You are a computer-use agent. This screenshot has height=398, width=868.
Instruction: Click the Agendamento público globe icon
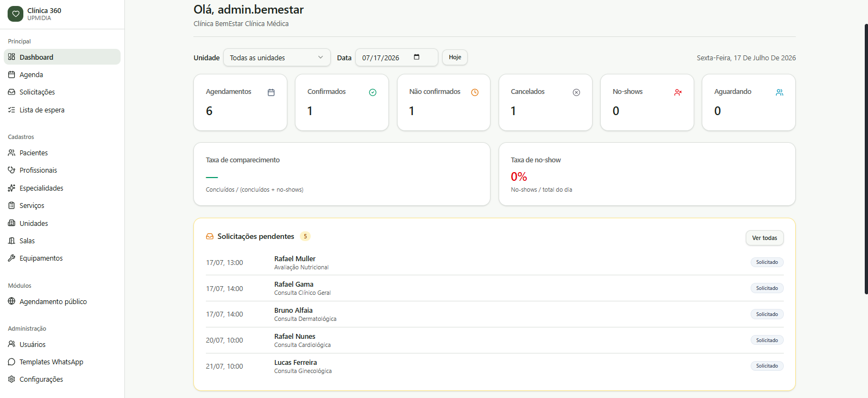pyautogui.click(x=11, y=301)
